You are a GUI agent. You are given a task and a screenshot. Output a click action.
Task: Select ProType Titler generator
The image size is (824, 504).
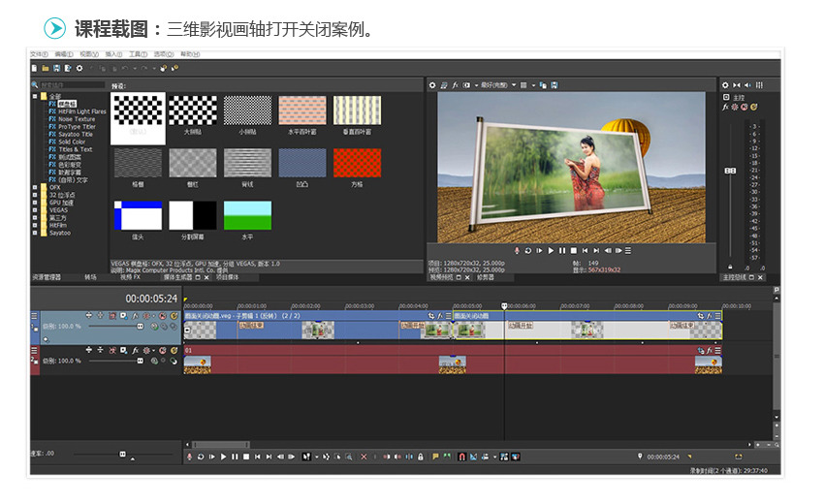coord(77,127)
